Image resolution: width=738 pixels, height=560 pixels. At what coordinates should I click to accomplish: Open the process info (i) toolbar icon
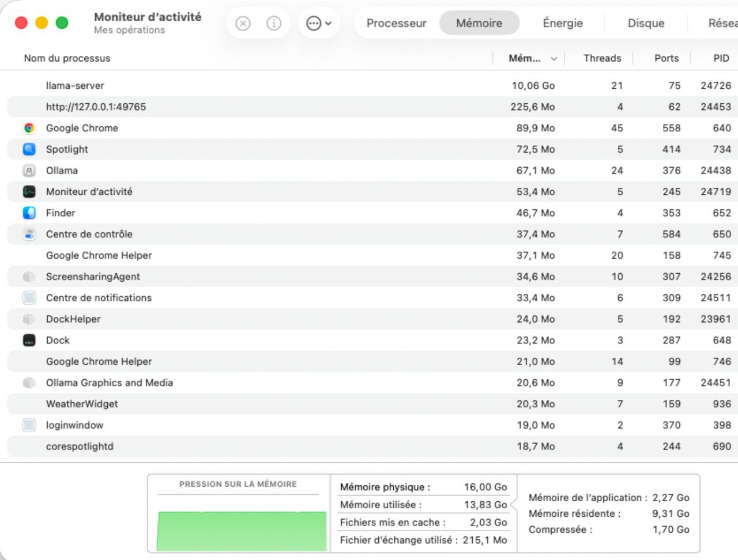point(274,24)
